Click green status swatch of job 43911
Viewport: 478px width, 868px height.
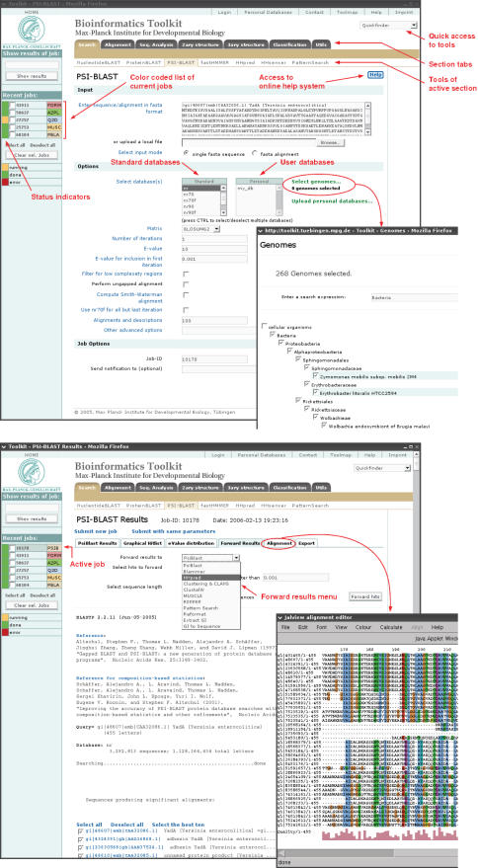[x=6, y=106]
